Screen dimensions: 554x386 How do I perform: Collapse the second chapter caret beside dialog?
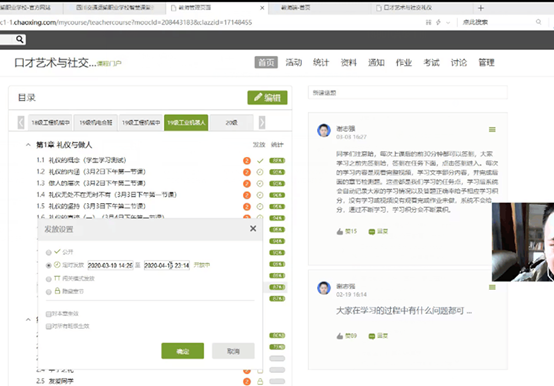[x=28, y=320]
